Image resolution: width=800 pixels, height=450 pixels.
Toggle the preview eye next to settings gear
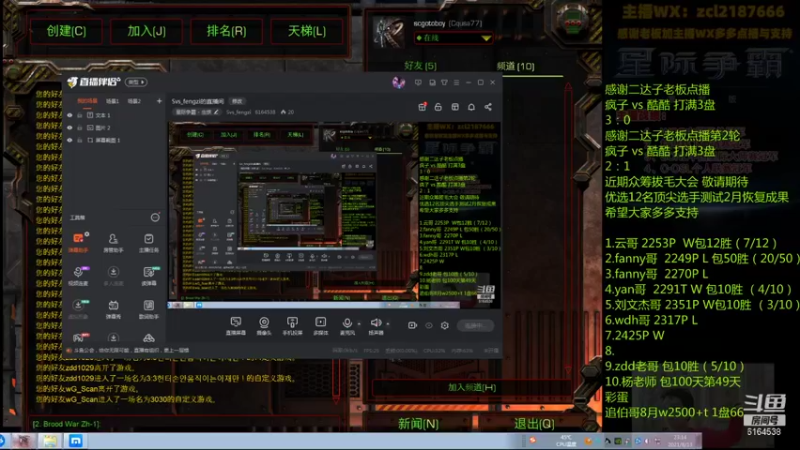click(429, 326)
